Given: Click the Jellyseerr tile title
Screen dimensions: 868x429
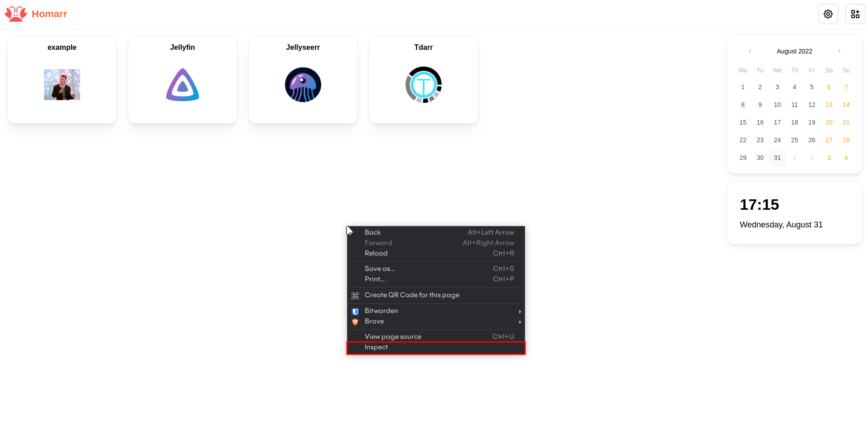Looking at the screenshot, I should [303, 48].
